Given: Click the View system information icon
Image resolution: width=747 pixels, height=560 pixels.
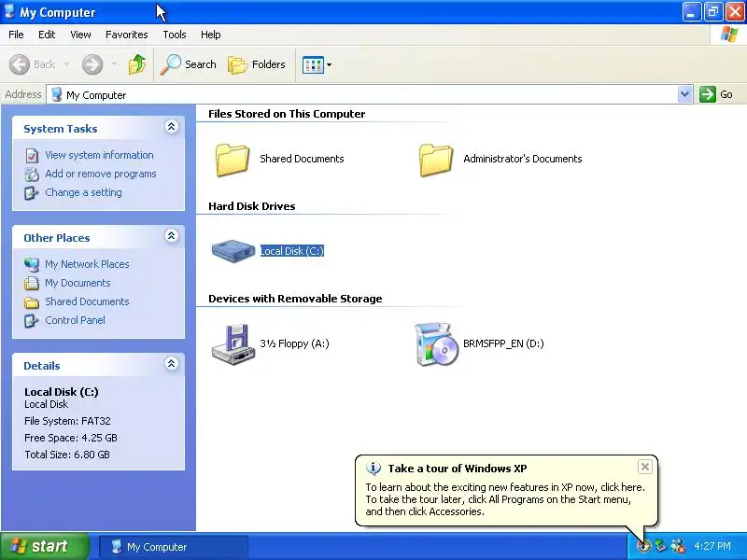Looking at the screenshot, I should 32,156.
